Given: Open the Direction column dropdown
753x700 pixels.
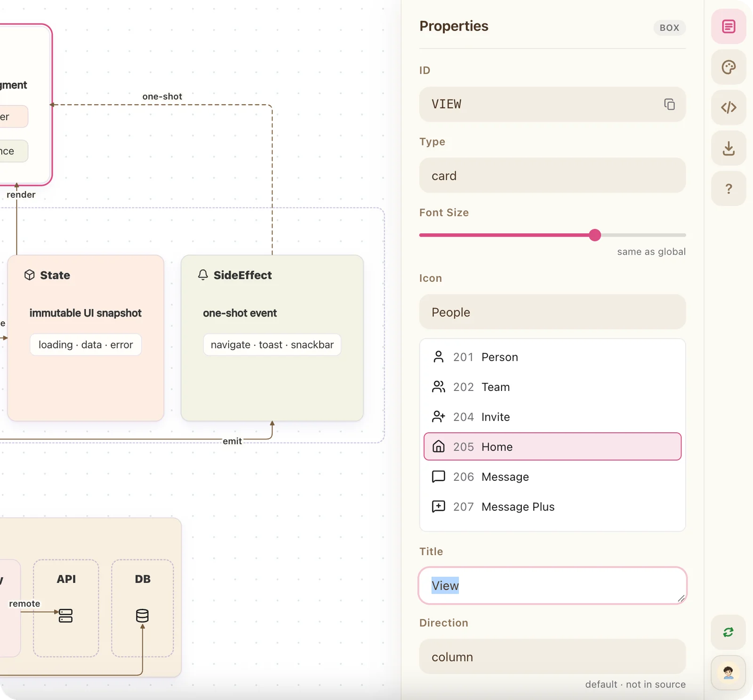Looking at the screenshot, I should pyautogui.click(x=553, y=657).
